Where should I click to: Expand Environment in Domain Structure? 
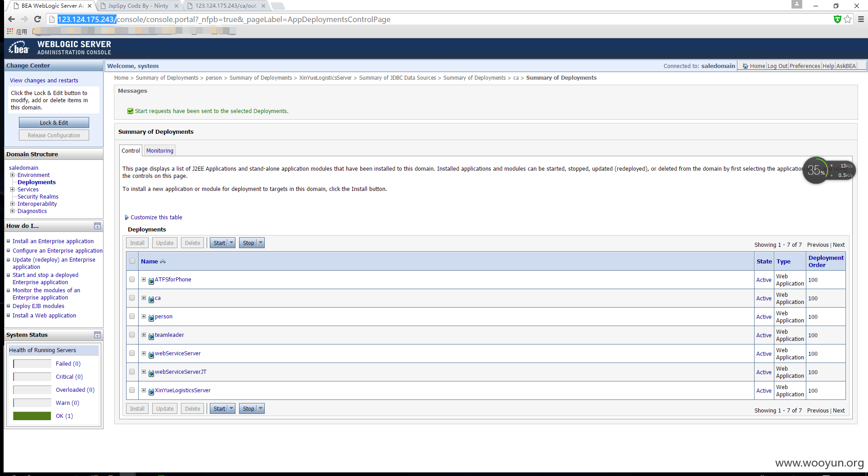pos(13,175)
